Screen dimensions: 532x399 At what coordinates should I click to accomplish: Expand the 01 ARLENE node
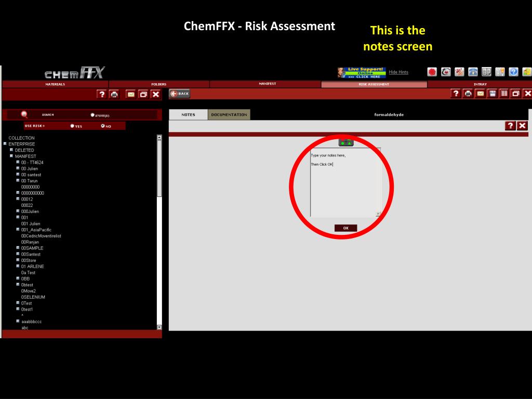pos(18,266)
